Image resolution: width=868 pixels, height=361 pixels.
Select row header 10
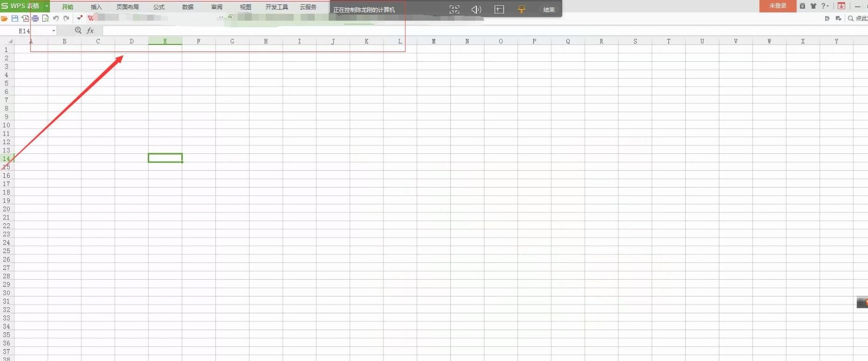tap(7, 125)
